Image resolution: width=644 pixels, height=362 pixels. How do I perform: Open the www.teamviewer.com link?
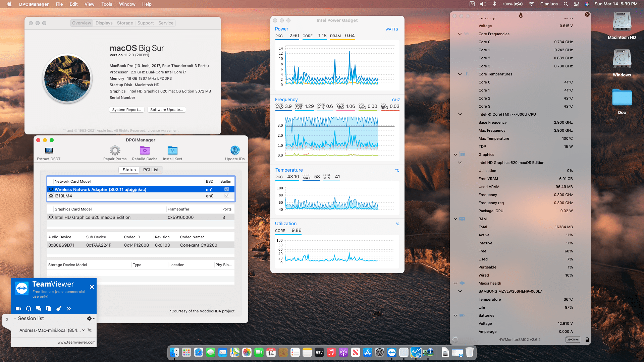point(76,342)
